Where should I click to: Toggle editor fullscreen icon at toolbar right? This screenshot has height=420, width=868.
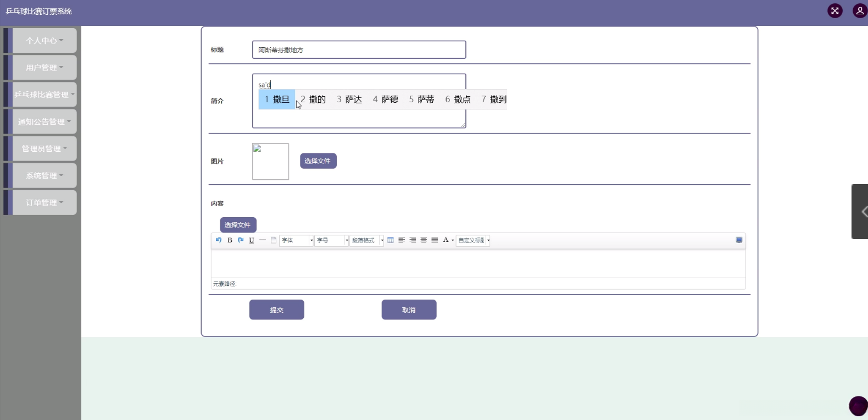pos(739,240)
